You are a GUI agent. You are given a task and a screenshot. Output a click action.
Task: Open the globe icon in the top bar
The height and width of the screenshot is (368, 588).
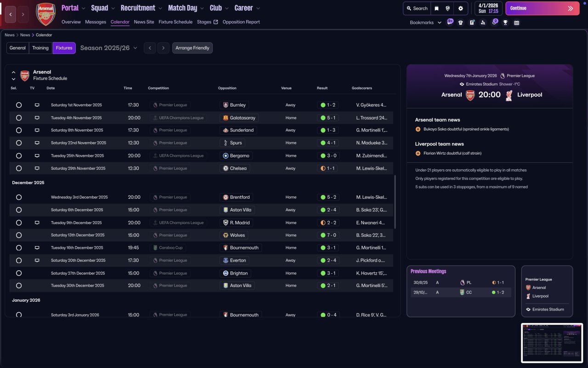coord(447,8)
